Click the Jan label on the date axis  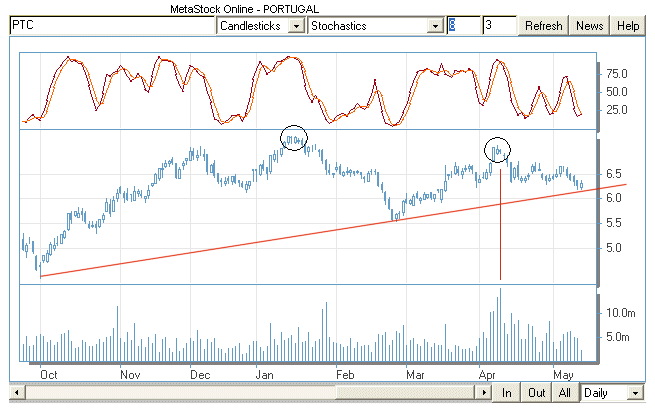tap(264, 375)
